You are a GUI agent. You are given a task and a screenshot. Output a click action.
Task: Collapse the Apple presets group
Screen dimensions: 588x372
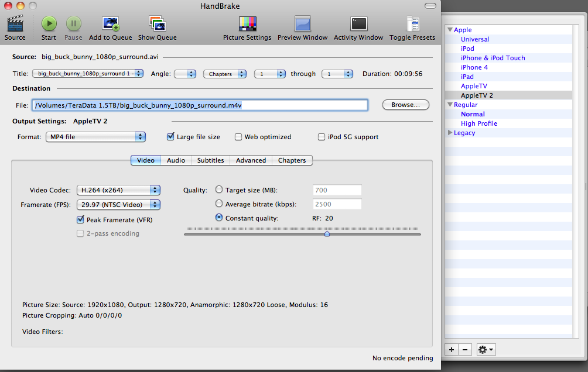(450, 30)
